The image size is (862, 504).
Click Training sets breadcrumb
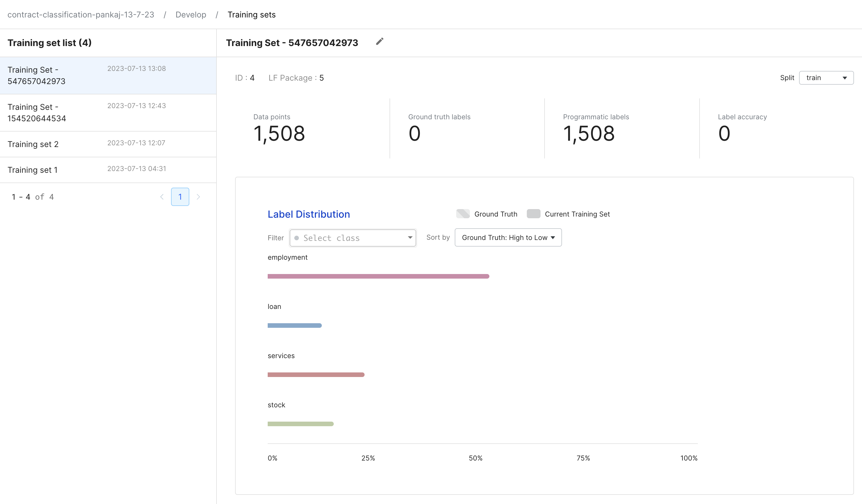coord(251,14)
